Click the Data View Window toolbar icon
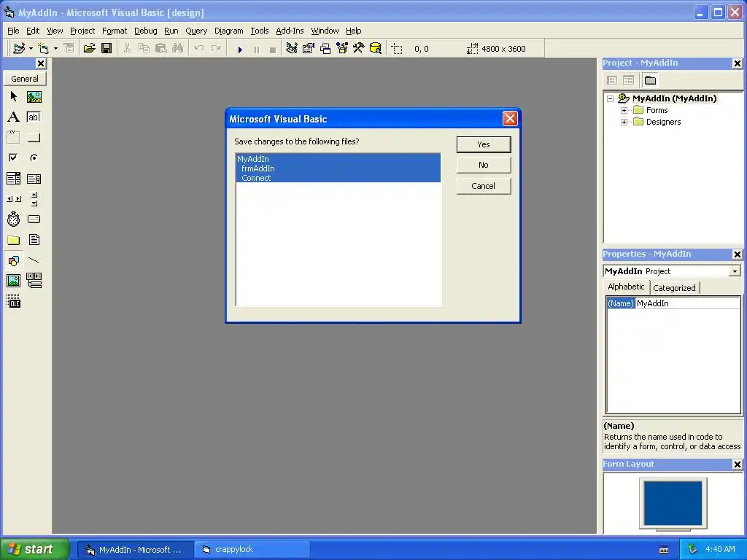Image resolution: width=747 pixels, height=560 pixels. (x=376, y=48)
